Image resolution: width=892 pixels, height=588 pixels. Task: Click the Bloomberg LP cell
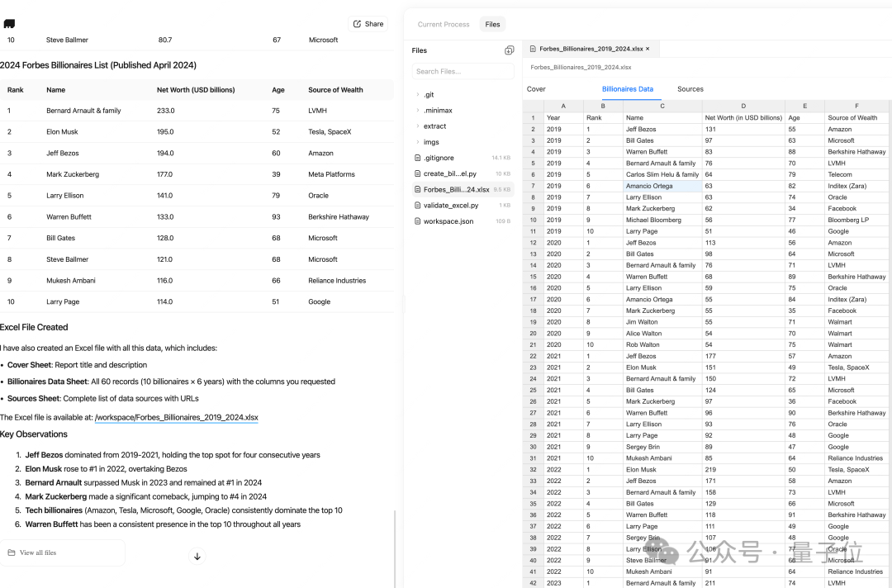(856, 220)
